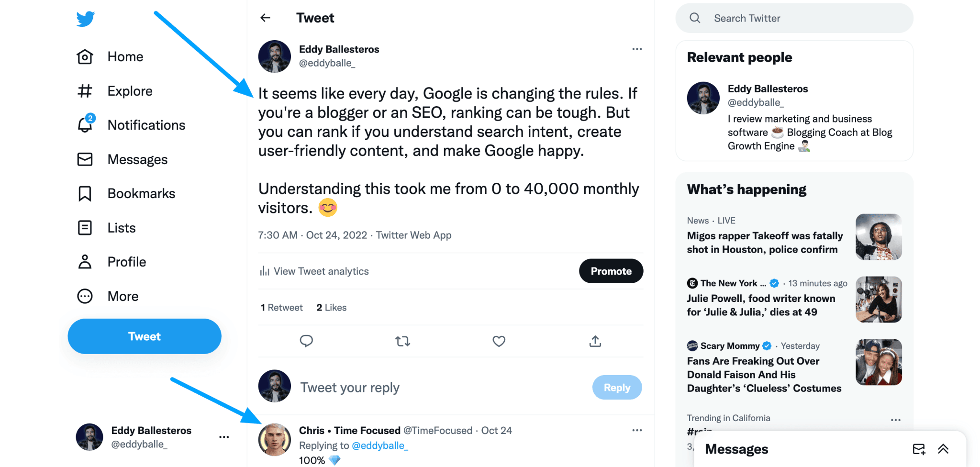Open more options for Trending in California
Image resolution: width=980 pixels, height=467 pixels.
[895, 419]
